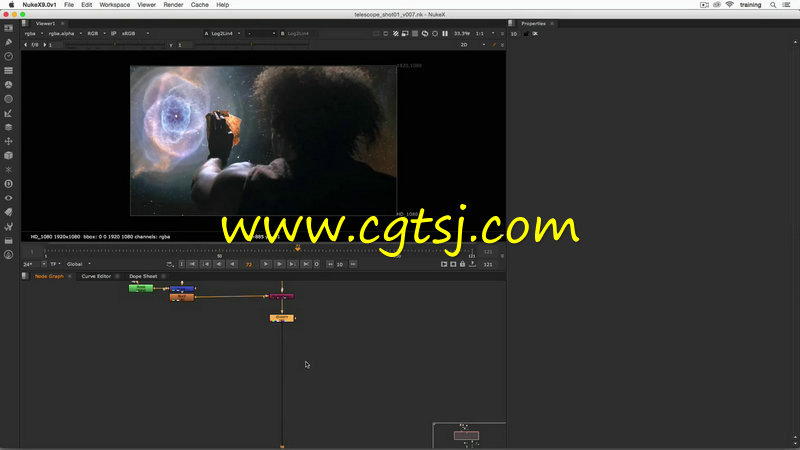Switch to the Curve Editor tab
The image size is (800, 450).
(x=96, y=277)
